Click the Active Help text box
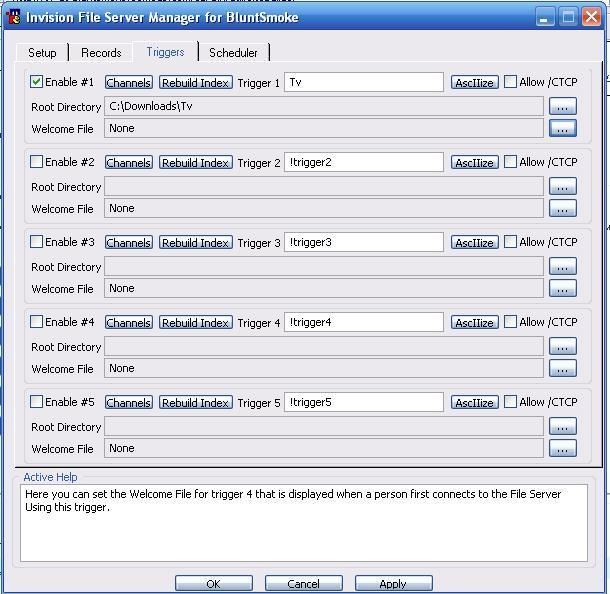The height and width of the screenshot is (594, 610). point(304,523)
